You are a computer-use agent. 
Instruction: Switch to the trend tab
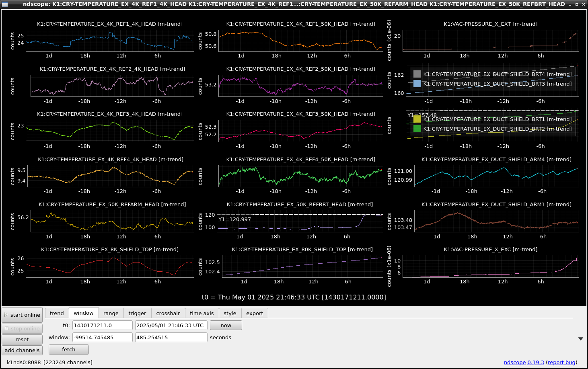[57, 313]
